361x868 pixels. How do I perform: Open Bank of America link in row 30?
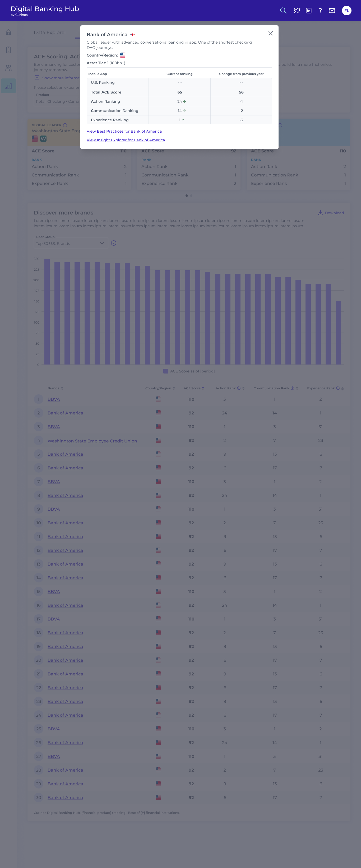(65, 798)
